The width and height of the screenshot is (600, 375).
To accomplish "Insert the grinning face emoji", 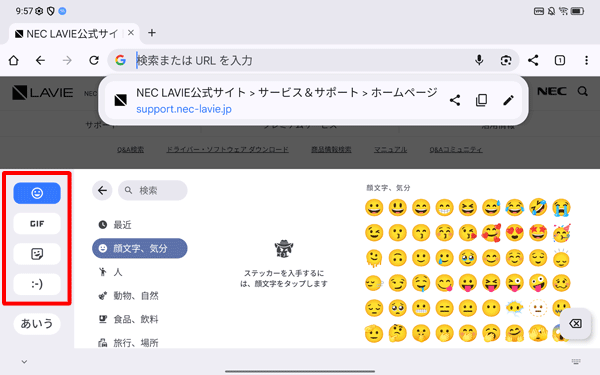I will point(374,207).
